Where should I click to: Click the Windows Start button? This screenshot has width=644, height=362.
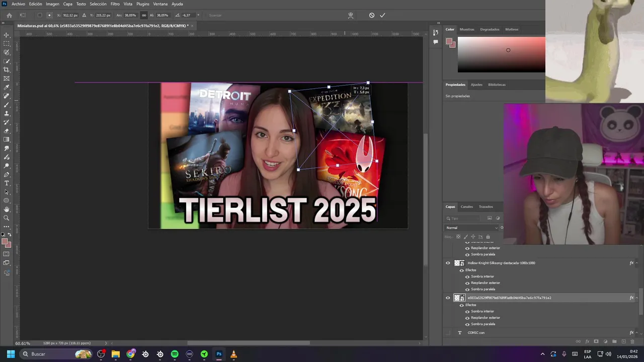coord(11,354)
